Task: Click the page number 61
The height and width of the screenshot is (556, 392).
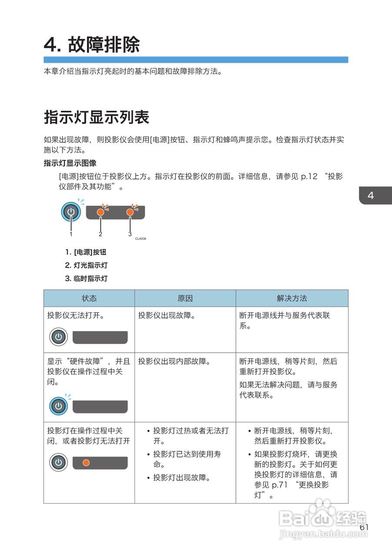Action: click(364, 527)
